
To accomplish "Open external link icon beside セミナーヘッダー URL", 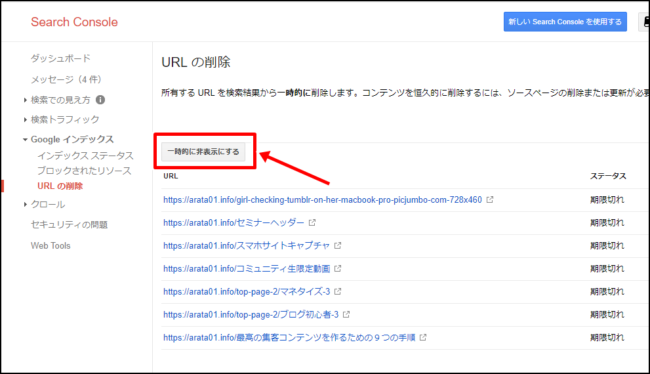I will [x=312, y=223].
